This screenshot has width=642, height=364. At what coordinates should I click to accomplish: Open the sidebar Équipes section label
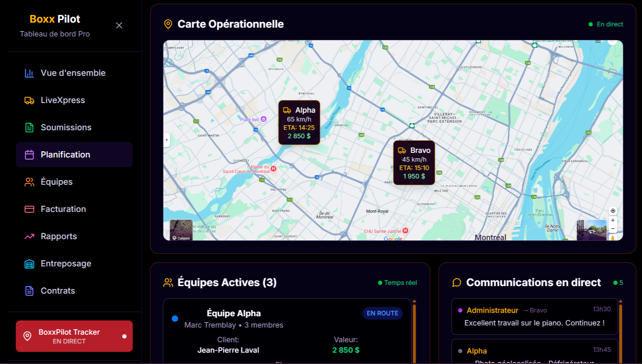(57, 182)
